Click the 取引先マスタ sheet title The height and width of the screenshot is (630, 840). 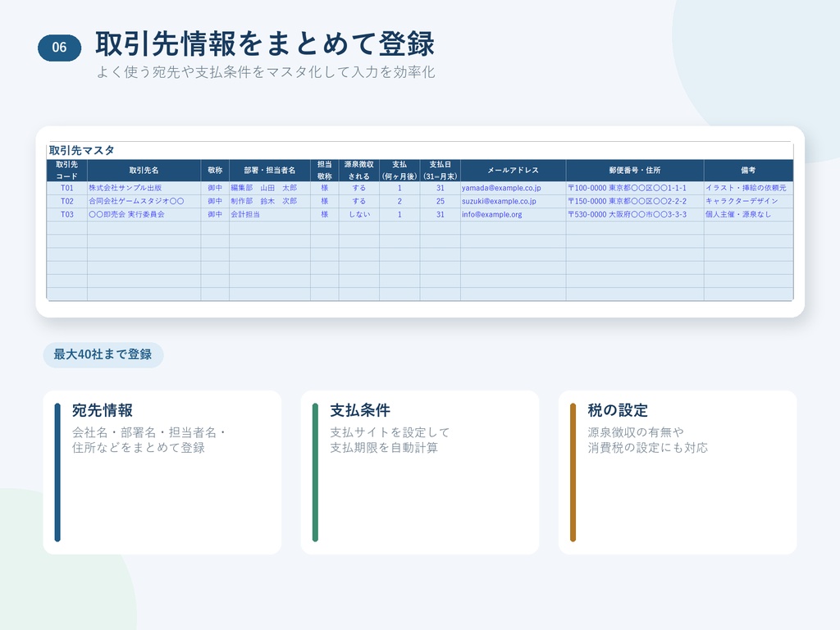click(81, 151)
